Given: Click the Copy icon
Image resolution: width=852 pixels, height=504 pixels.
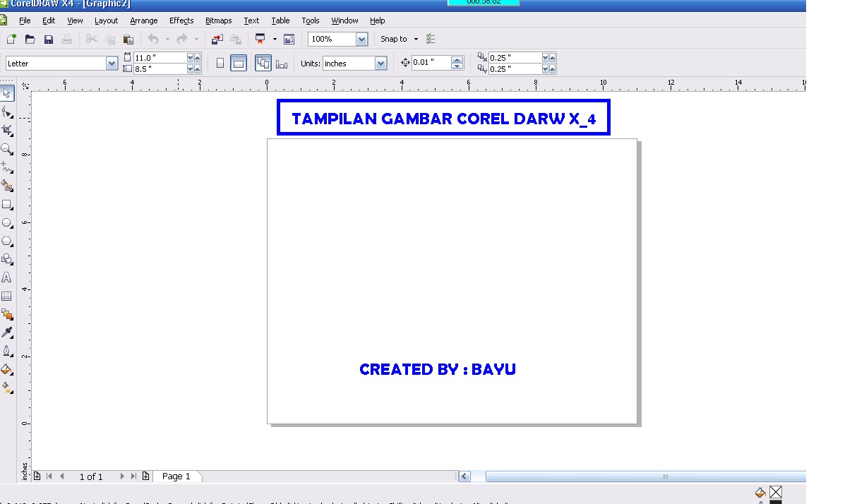Looking at the screenshot, I should (x=109, y=39).
